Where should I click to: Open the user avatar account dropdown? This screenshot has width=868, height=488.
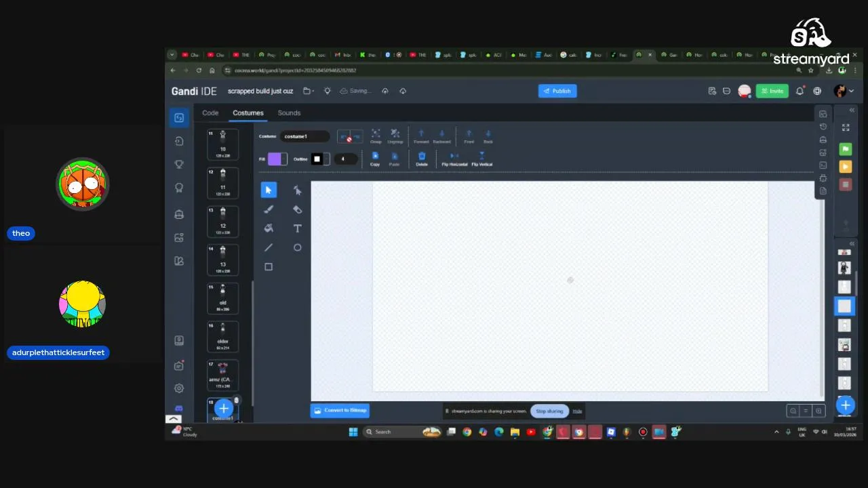pyautogui.click(x=843, y=91)
